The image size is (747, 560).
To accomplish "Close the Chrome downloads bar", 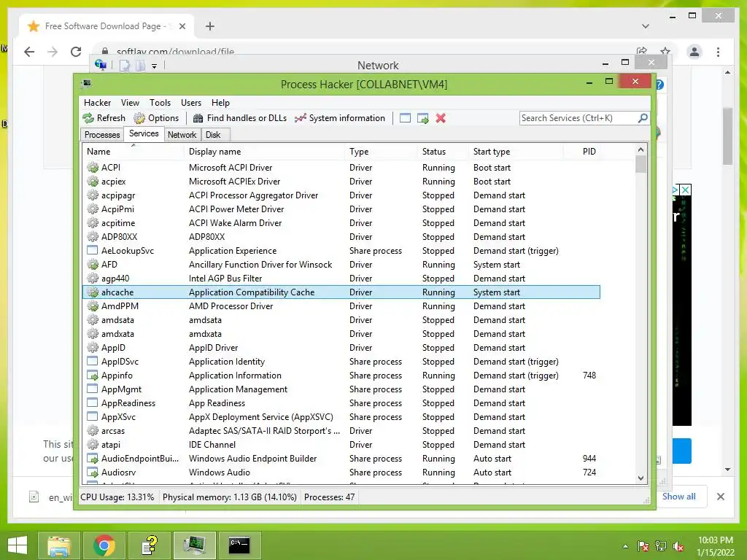I will [720, 497].
